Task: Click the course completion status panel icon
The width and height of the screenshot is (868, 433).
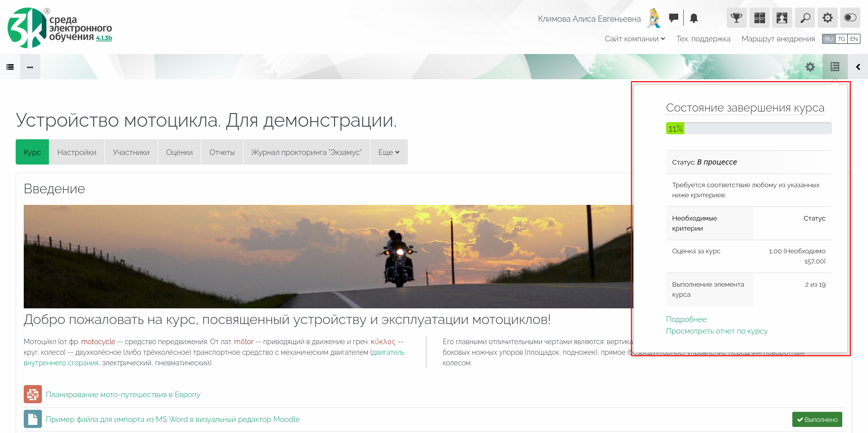Action: point(835,67)
